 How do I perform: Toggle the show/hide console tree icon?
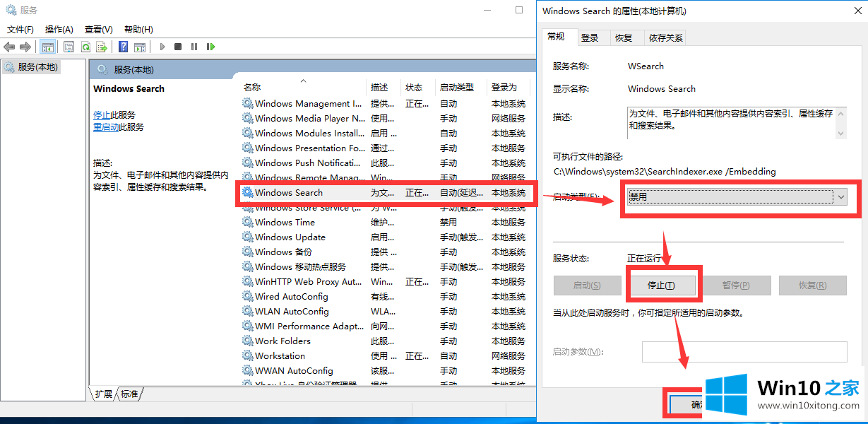pyautogui.click(x=48, y=47)
